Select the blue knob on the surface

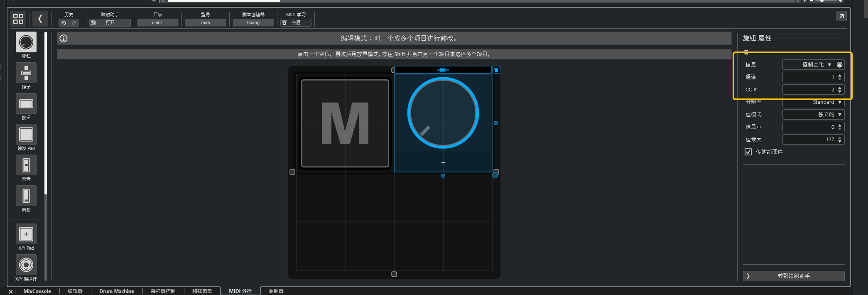(x=443, y=113)
